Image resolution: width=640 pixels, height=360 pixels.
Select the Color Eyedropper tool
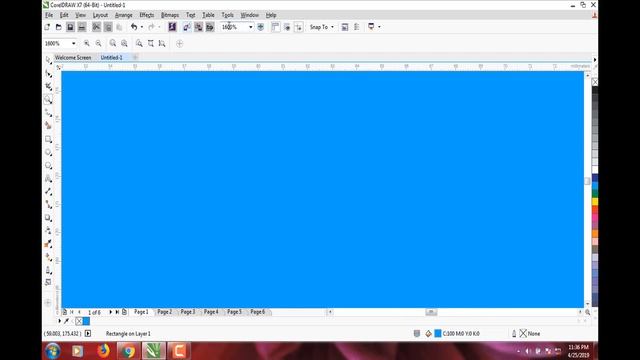click(x=48, y=244)
